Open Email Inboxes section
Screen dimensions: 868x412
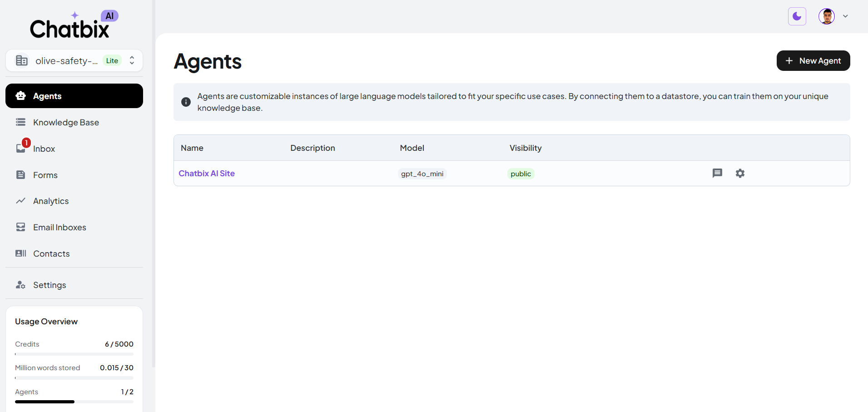click(x=60, y=227)
